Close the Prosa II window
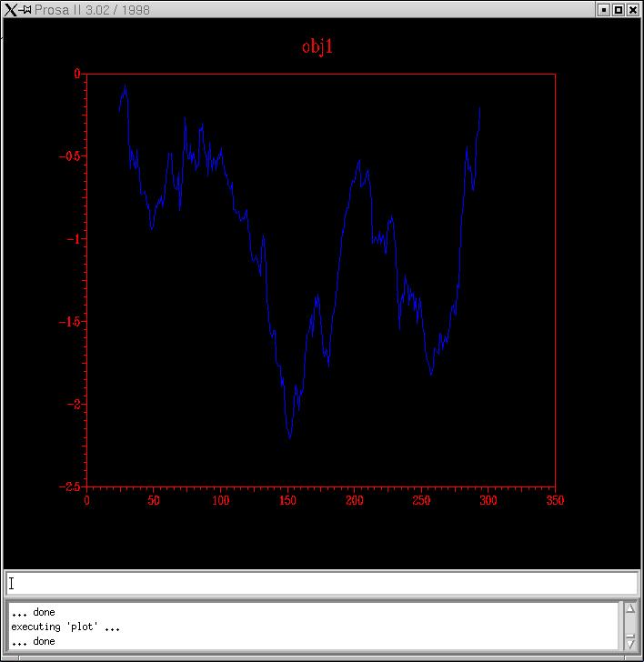This screenshot has width=644, height=662. [x=634, y=9]
